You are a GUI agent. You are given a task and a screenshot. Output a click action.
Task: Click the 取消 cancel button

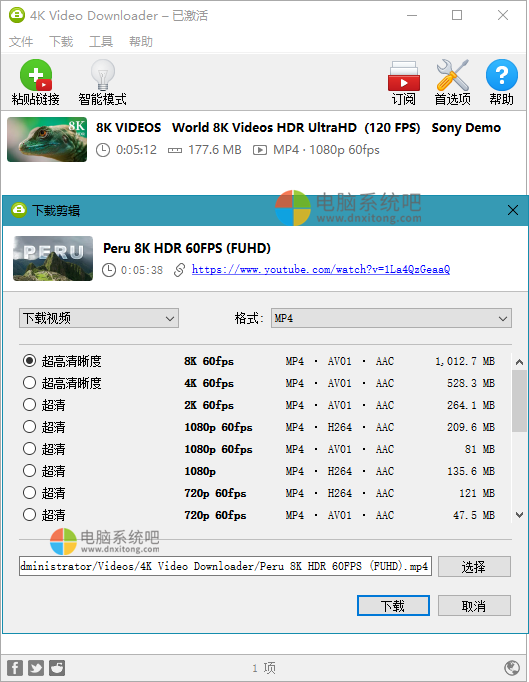coord(474,605)
